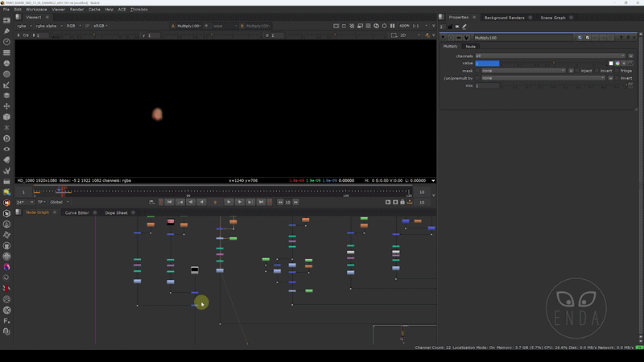Screen dimensions: 644x362
Task: Toggle the IP input process button
Action: coord(87,26)
